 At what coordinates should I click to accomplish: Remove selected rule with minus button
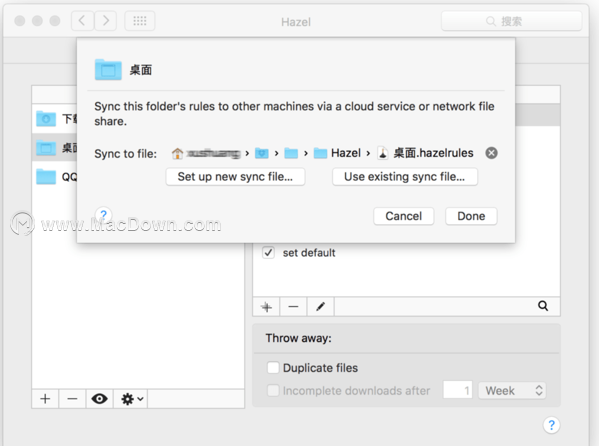(293, 307)
